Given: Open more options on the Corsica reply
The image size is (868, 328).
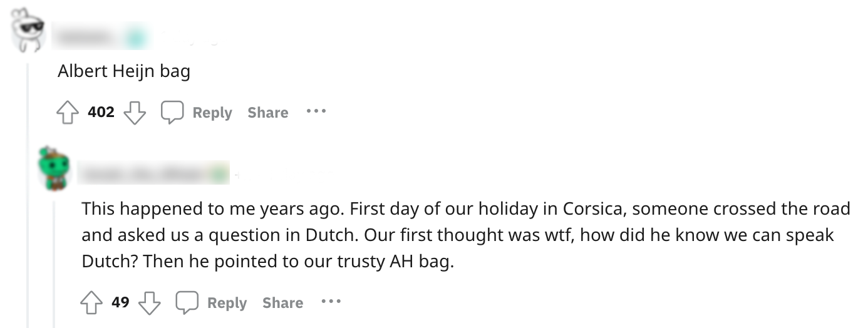Looking at the screenshot, I should click(331, 302).
